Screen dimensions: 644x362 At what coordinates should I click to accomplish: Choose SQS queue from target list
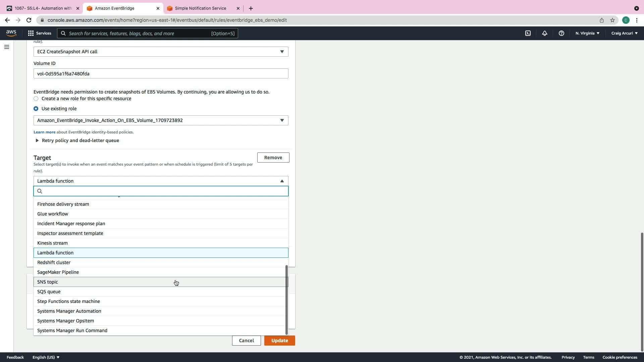point(49,292)
